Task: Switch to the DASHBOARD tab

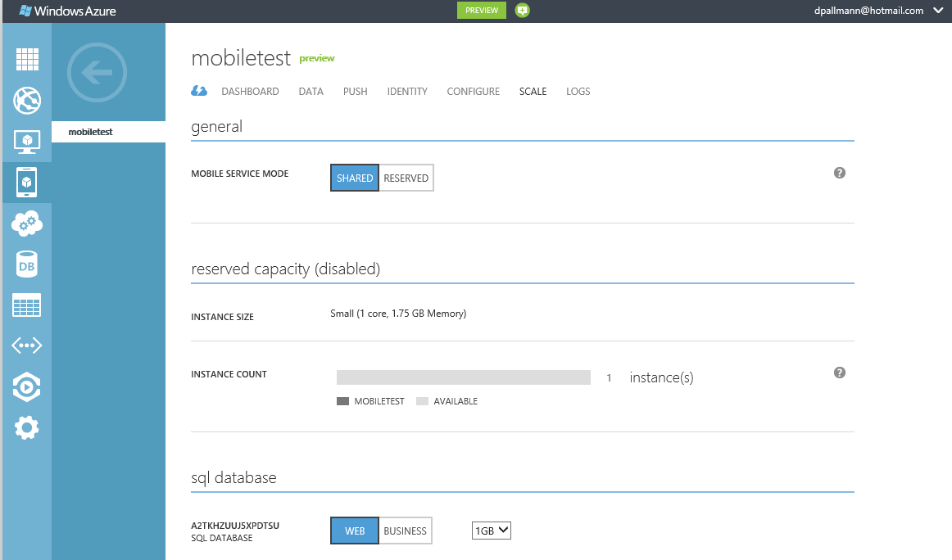Action: point(250,92)
